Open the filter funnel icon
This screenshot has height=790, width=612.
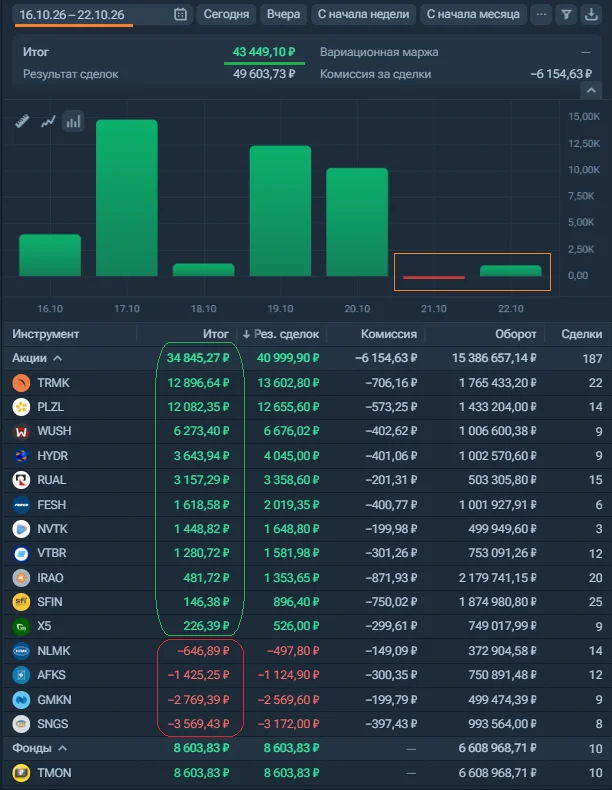[566, 15]
